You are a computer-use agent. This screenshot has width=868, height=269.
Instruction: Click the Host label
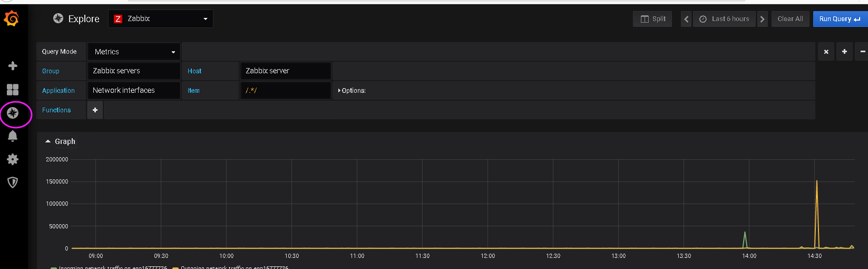tap(194, 71)
